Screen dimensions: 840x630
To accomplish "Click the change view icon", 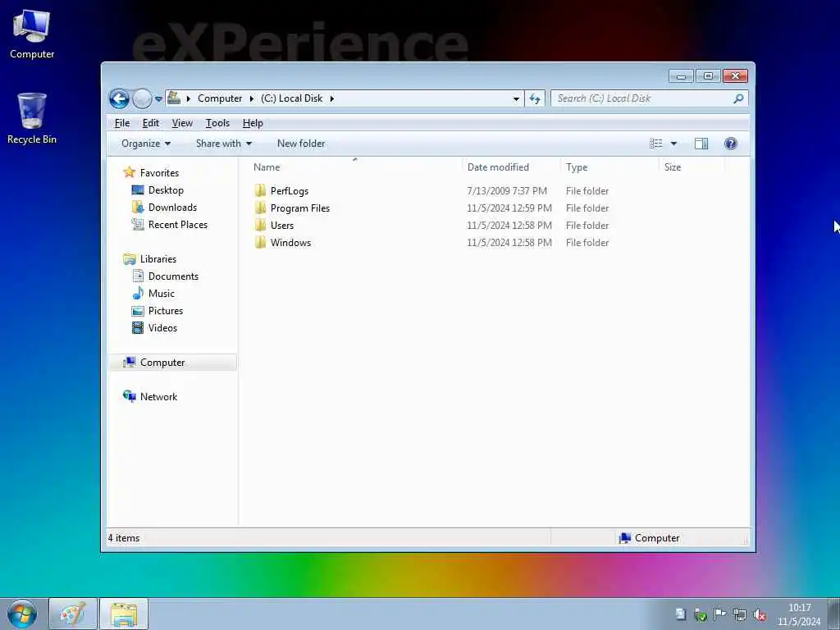I will [655, 144].
